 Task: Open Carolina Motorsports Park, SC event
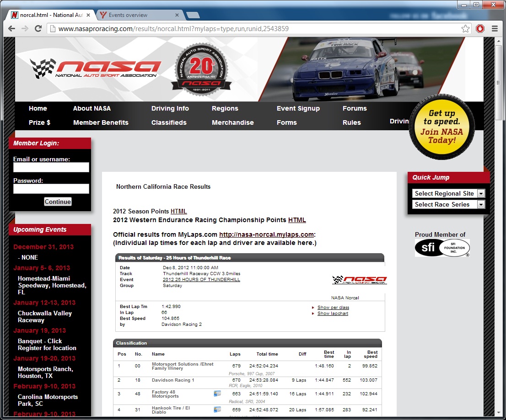(x=48, y=400)
